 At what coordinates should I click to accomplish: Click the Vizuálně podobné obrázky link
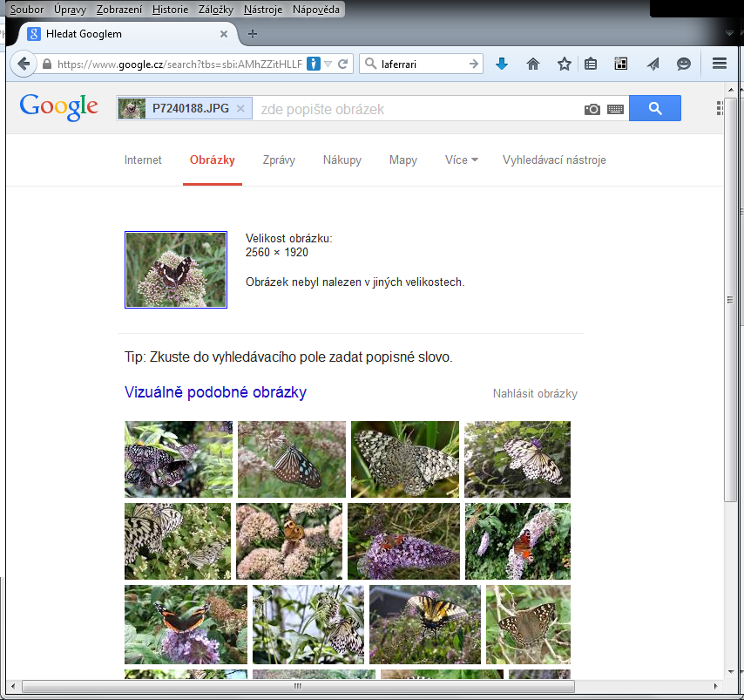[x=215, y=392]
